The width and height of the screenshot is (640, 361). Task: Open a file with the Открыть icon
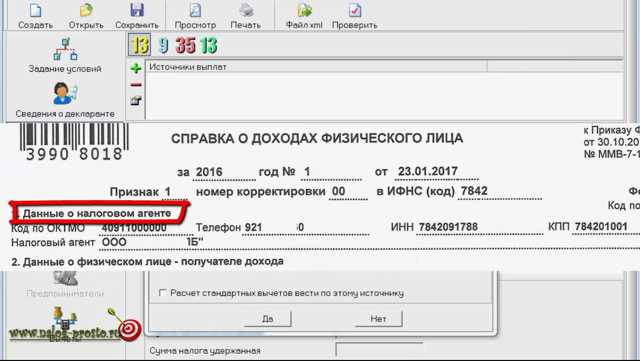point(86,10)
